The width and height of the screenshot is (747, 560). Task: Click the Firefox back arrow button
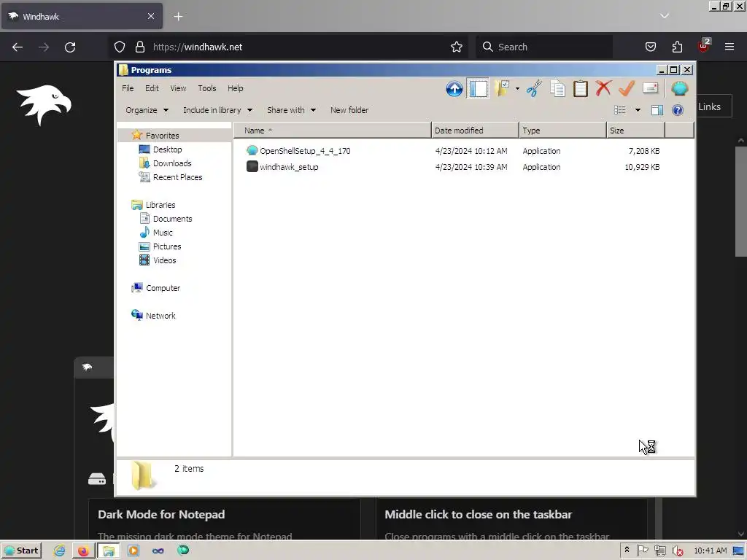18,47
